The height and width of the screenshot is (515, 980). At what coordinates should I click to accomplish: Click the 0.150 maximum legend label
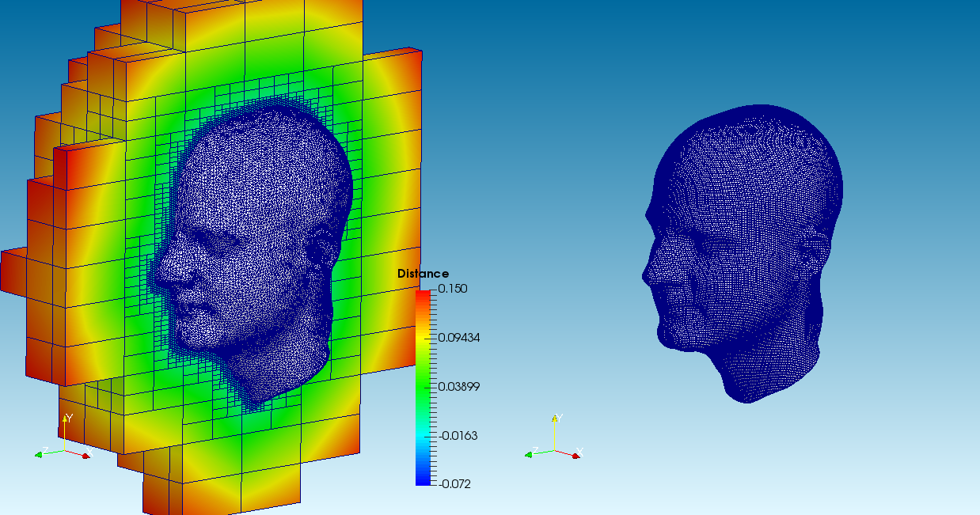click(453, 289)
